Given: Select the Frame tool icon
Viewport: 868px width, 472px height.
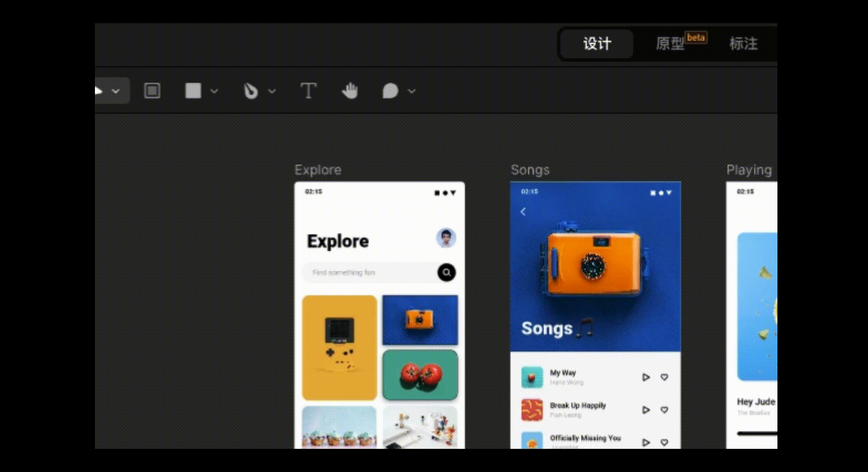Looking at the screenshot, I should click(x=152, y=91).
